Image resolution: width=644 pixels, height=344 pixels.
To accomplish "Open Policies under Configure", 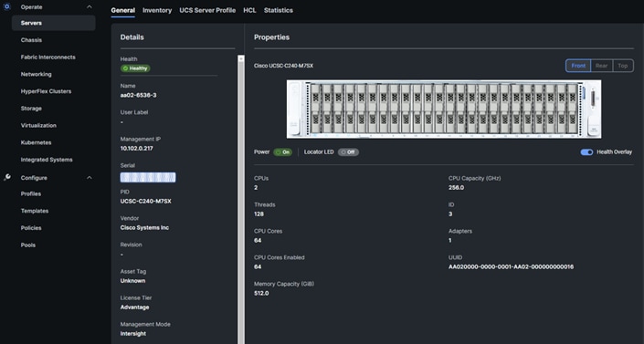I will point(31,228).
